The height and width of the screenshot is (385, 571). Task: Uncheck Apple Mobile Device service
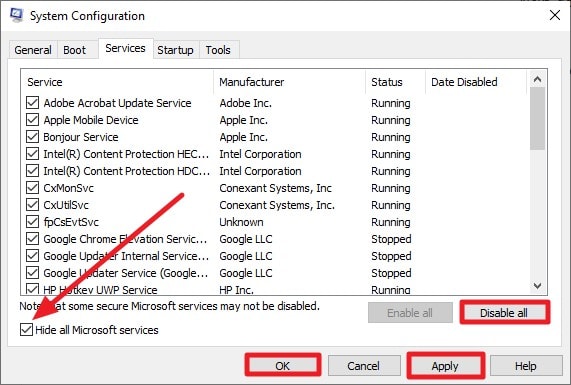32,120
